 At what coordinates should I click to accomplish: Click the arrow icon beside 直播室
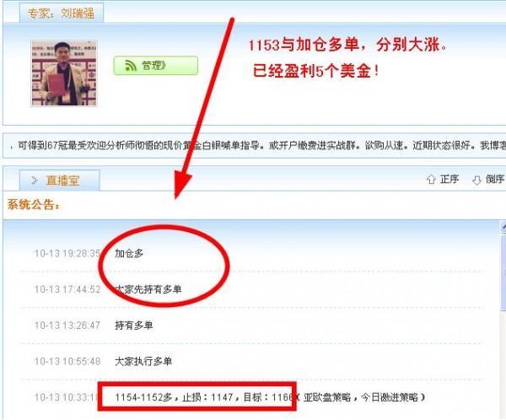pos(35,180)
